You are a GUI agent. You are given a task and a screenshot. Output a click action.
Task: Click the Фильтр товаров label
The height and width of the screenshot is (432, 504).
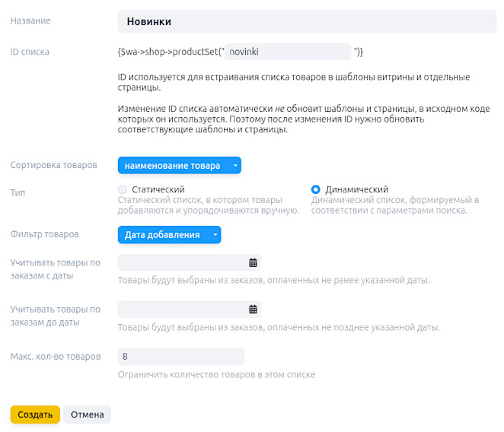point(45,234)
